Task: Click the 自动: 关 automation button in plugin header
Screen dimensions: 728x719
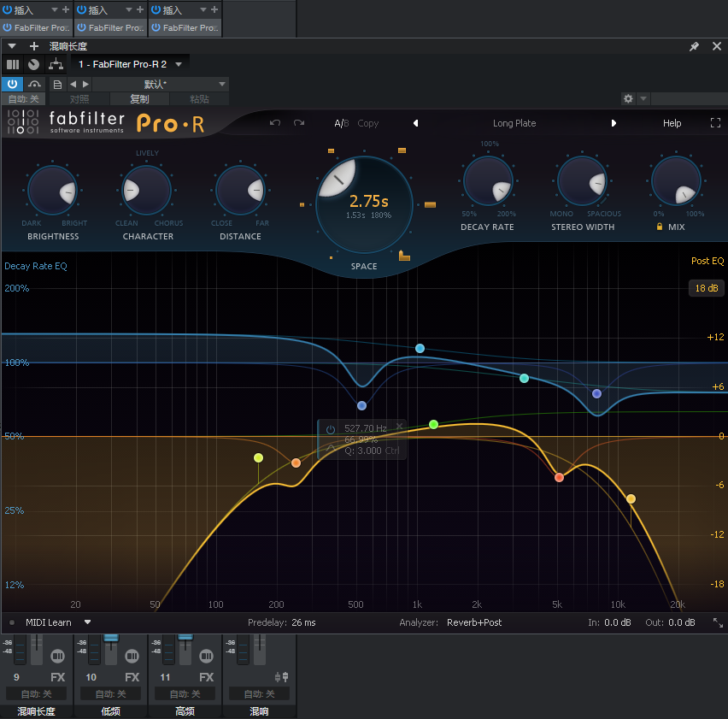Action: pos(24,99)
